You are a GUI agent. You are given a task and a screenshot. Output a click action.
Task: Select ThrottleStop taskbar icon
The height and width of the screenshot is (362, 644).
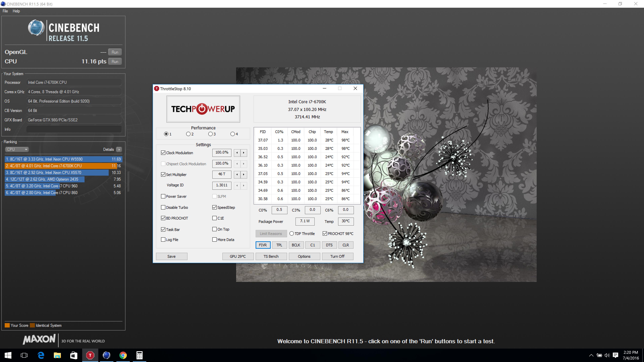click(90, 355)
